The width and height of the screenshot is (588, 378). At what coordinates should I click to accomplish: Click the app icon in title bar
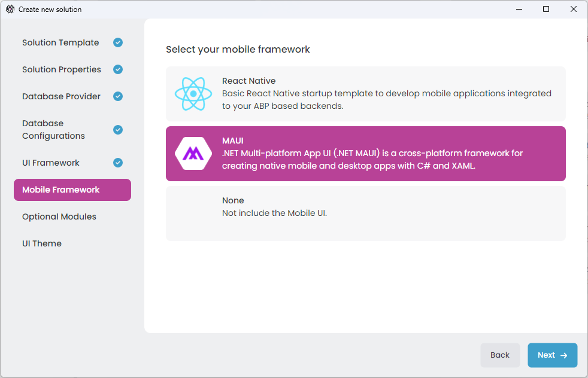pos(10,10)
